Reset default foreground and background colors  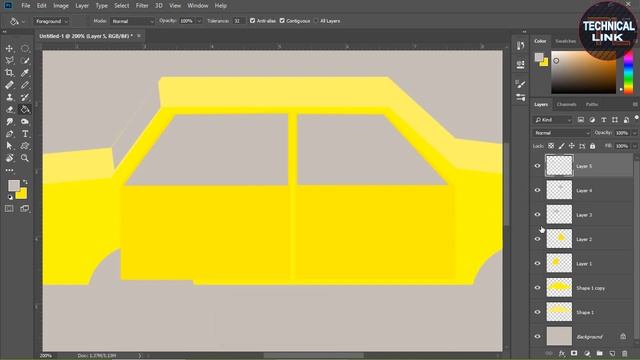(x=10, y=197)
